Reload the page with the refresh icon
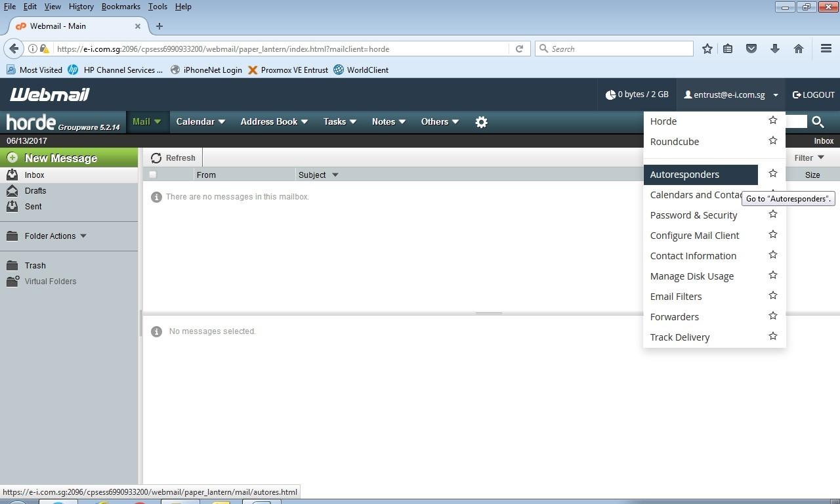The width and height of the screenshot is (840, 504). click(519, 49)
